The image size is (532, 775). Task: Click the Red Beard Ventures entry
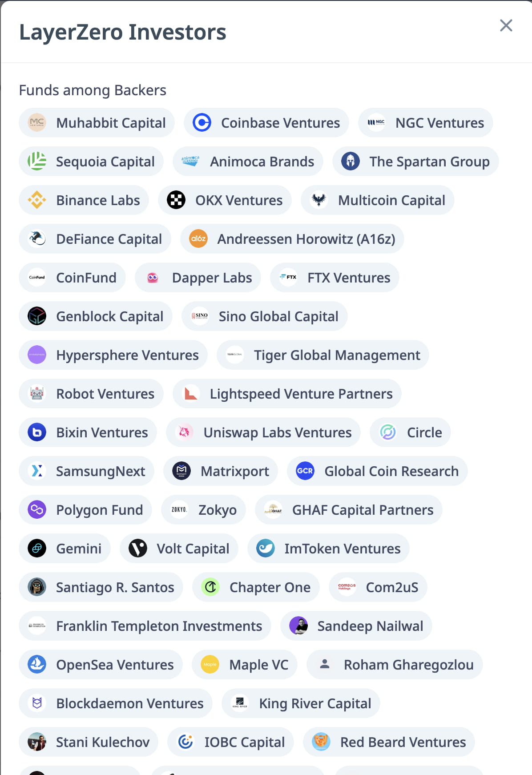tap(388, 742)
